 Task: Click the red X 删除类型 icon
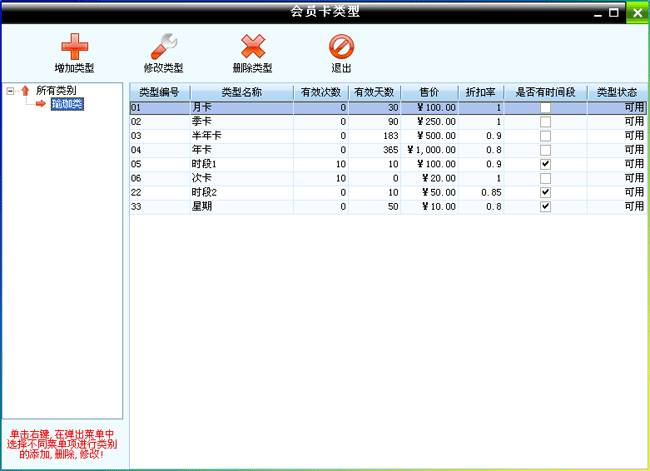pos(252,46)
